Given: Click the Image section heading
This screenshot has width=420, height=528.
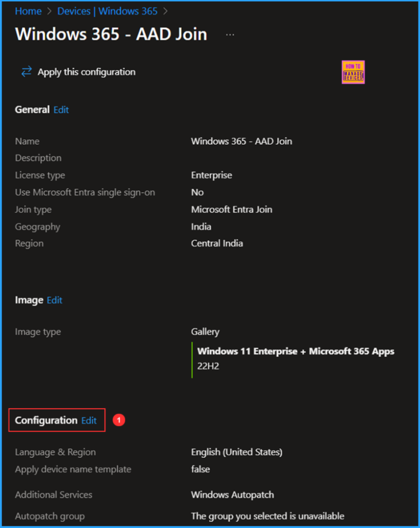Looking at the screenshot, I should (29, 300).
